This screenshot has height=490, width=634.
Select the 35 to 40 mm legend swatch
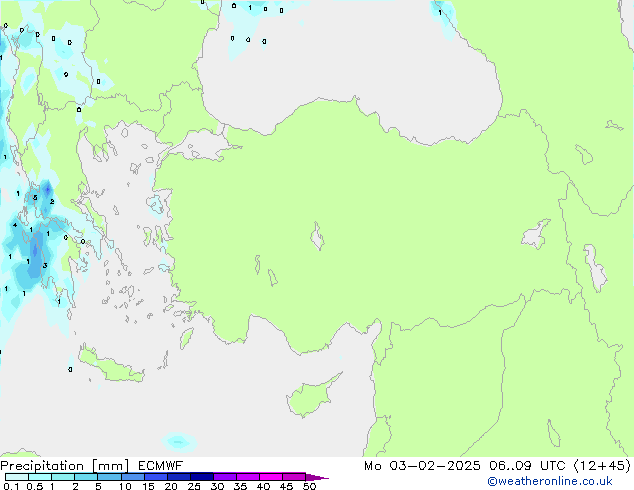(247, 477)
